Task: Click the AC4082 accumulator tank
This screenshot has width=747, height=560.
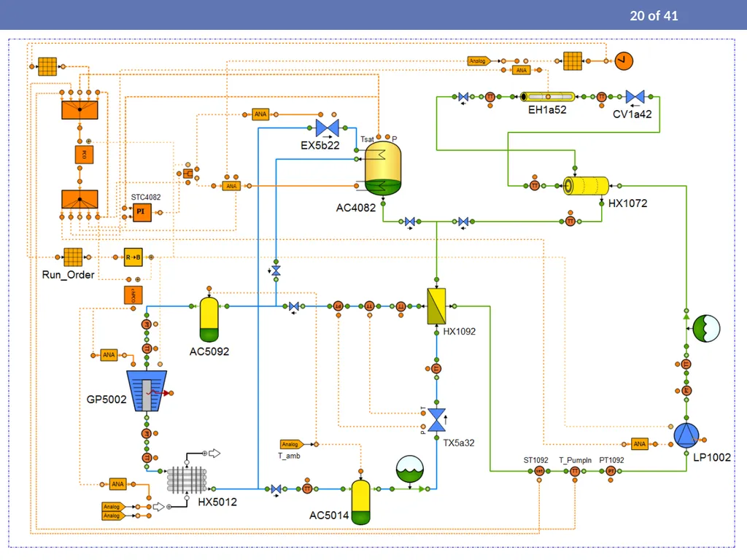Action: [x=383, y=168]
